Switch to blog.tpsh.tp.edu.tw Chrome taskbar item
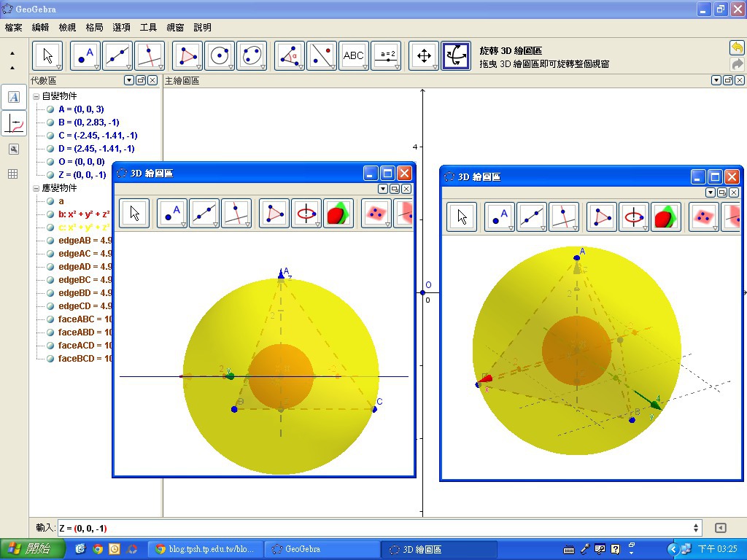Screen dimensions: 747x560 click(205, 549)
